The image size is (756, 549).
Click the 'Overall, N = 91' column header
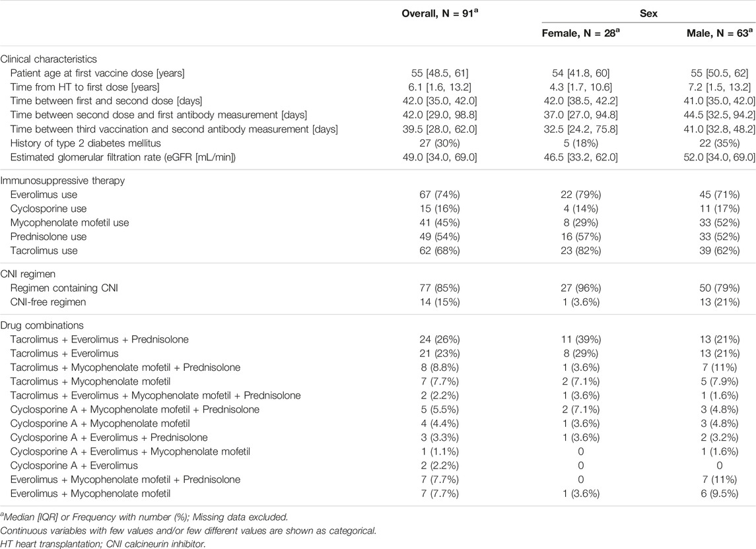[x=440, y=13]
